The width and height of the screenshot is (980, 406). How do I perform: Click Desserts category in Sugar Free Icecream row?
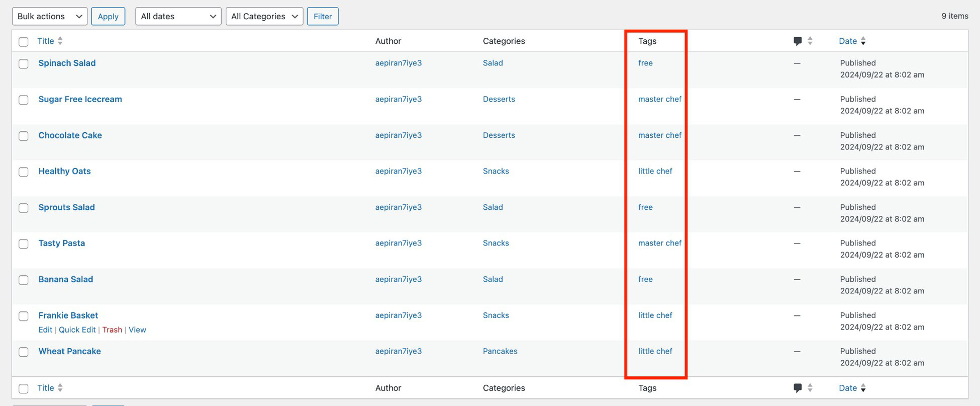click(499, 99)
